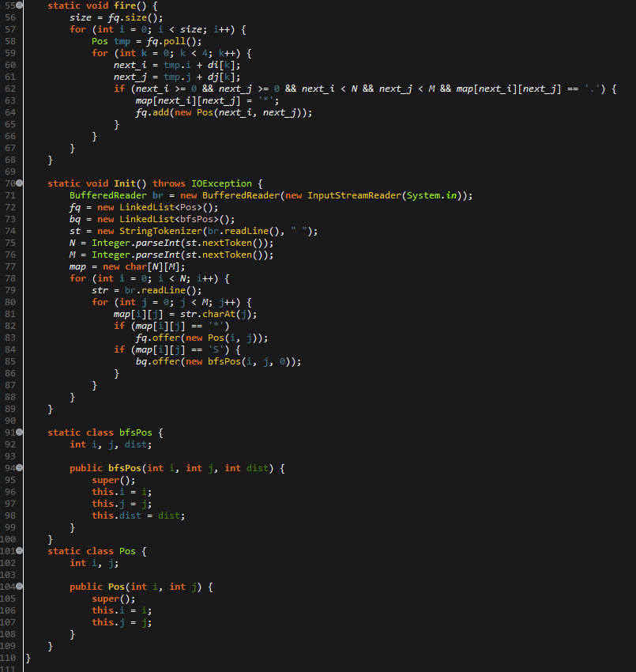Click 'InputStreamReader' on line 71
Screen dimensions: 636x672
click(354, 195)
